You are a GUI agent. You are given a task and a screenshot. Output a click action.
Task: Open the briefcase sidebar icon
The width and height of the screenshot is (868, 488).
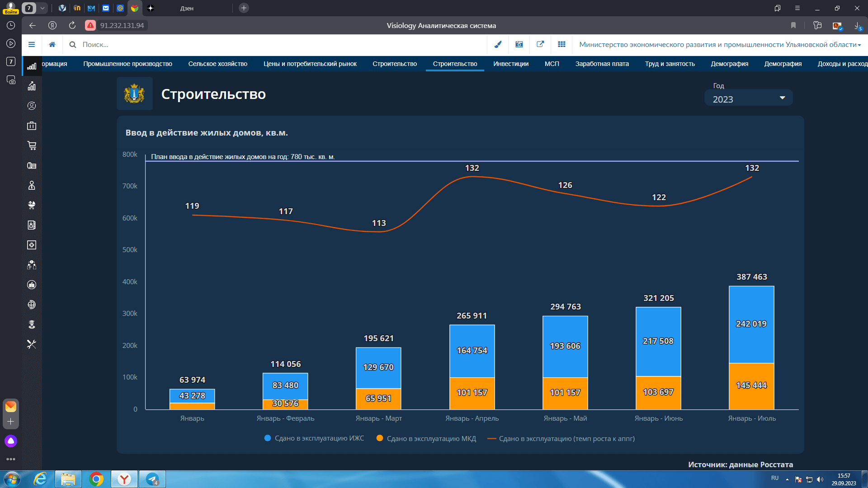tap(32, 126)
